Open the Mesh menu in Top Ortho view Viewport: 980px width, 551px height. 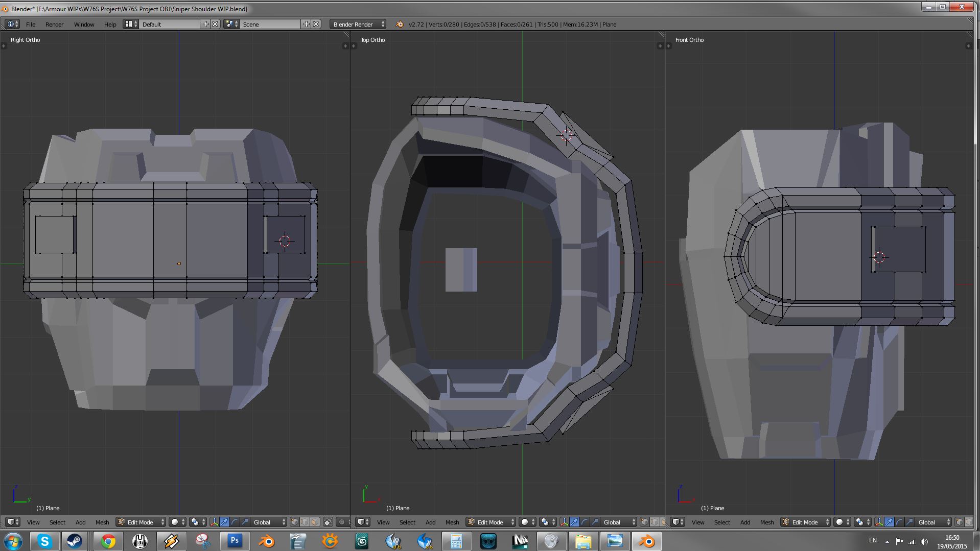[452, 522]
